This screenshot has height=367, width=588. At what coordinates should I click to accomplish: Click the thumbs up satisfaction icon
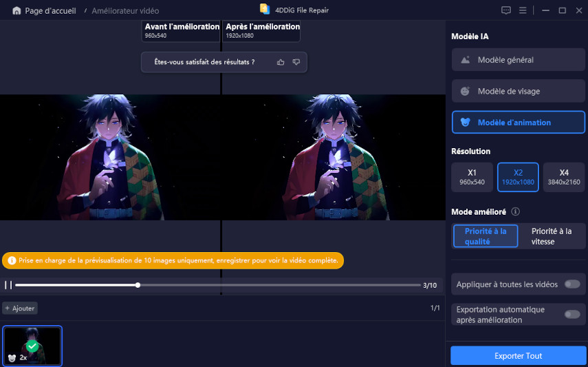(x=281, y=62)
